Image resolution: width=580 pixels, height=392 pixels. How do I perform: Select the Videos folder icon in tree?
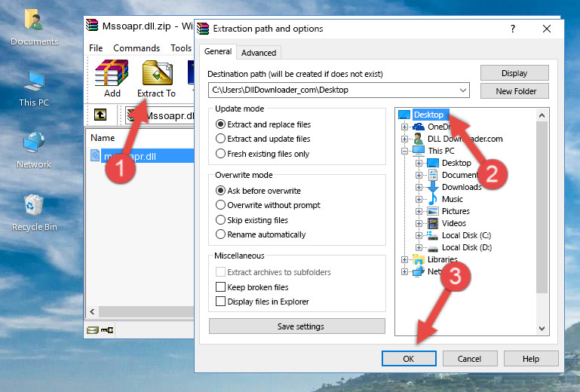pos(433,223)
